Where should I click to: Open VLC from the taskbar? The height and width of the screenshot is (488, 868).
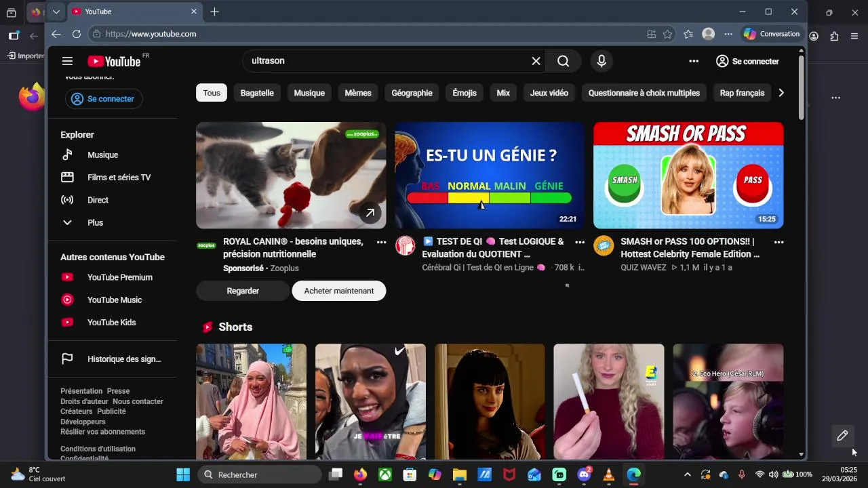(609, 474)
